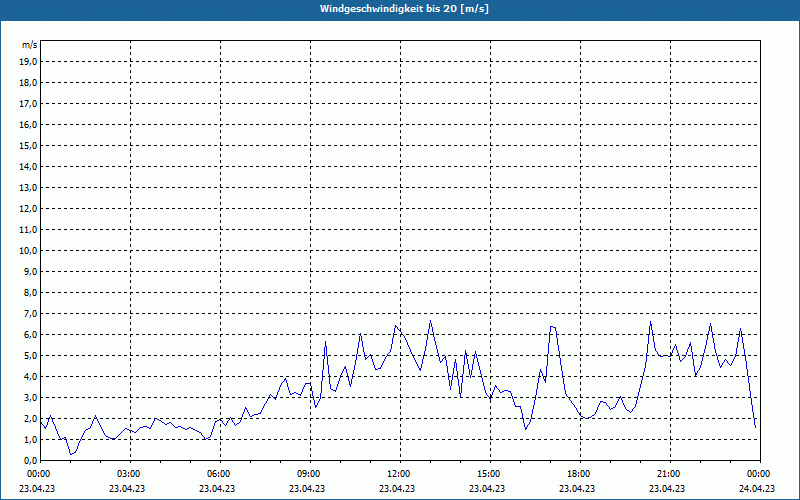Click the 06:00 time axis label

click(x=219, y=474)
